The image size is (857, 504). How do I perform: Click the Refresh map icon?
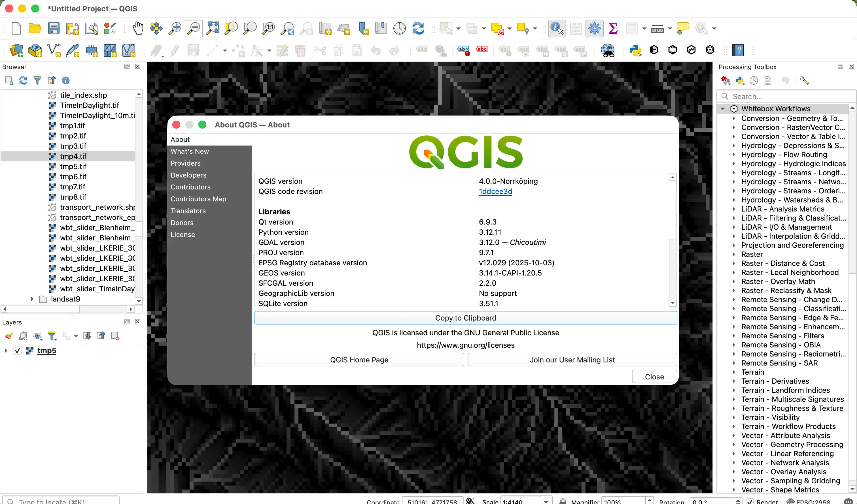pyautogui.click(x=418, y=28)
